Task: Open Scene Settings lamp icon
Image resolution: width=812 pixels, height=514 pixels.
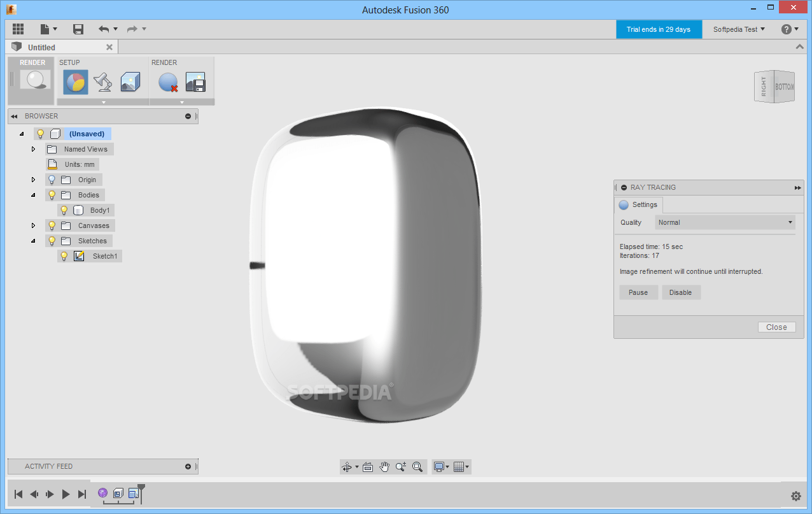Action: (x=103, y=82)
